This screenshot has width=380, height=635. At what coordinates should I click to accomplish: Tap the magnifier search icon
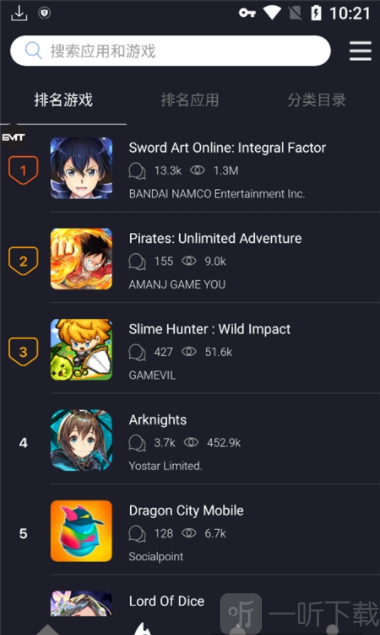[x=33, y=51]
